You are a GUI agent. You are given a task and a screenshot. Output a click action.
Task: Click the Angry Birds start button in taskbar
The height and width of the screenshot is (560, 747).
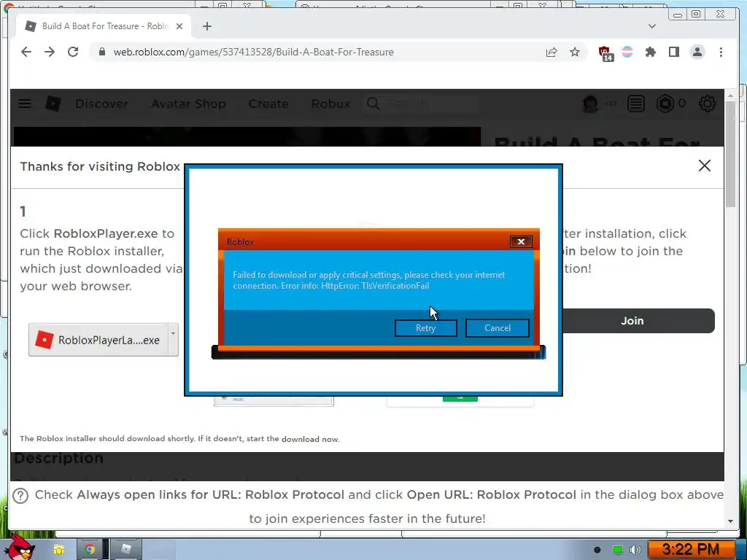coord(19,548)
